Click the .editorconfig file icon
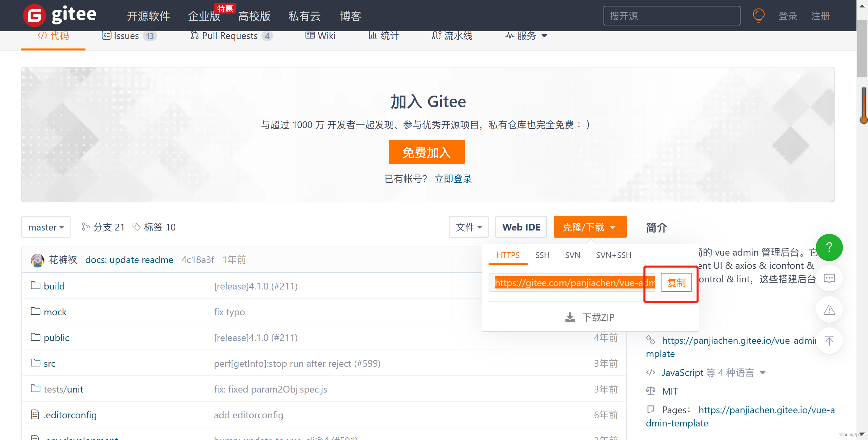 click(x=35, y=414)
